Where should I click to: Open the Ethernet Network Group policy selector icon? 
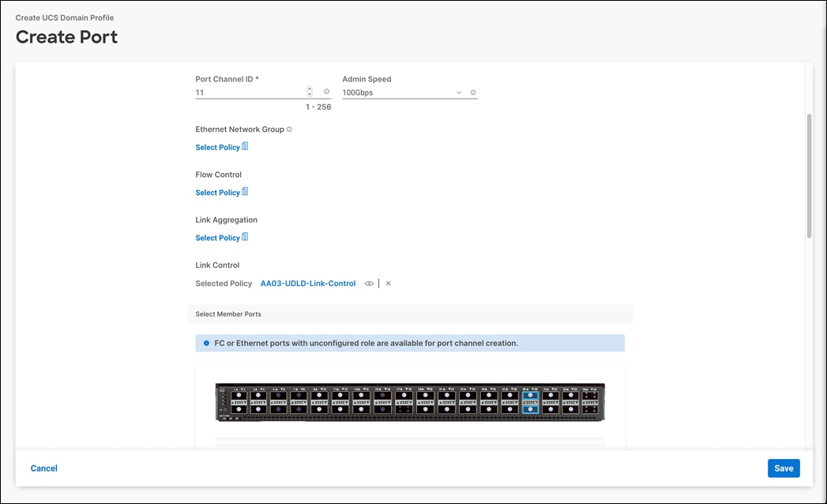[245, 147]
